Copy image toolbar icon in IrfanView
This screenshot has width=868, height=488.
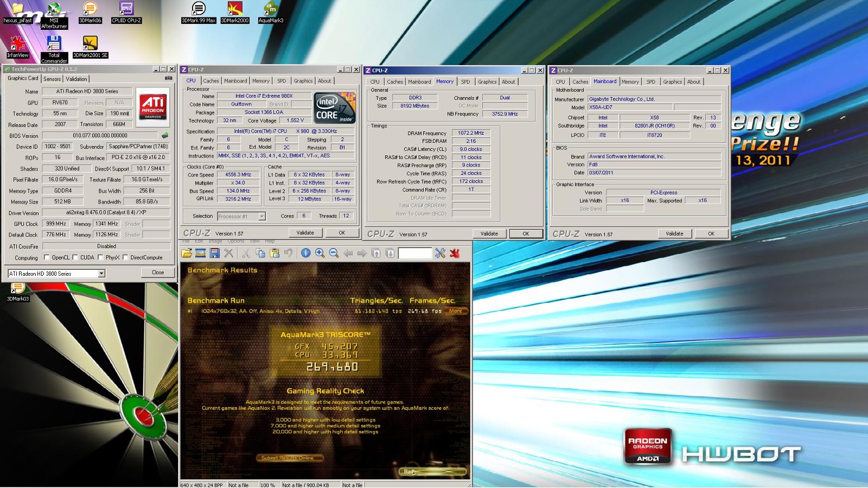(x=260, y=253)
